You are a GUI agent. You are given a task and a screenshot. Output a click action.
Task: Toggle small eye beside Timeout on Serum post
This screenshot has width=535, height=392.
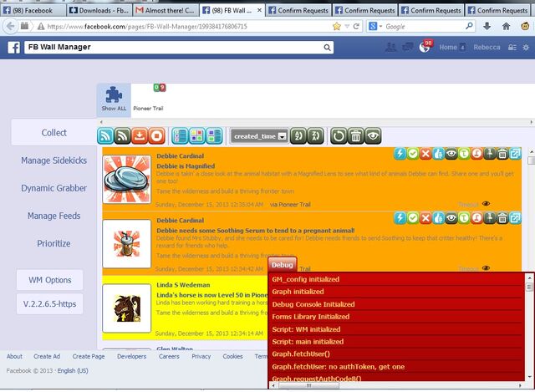point(486,268)
